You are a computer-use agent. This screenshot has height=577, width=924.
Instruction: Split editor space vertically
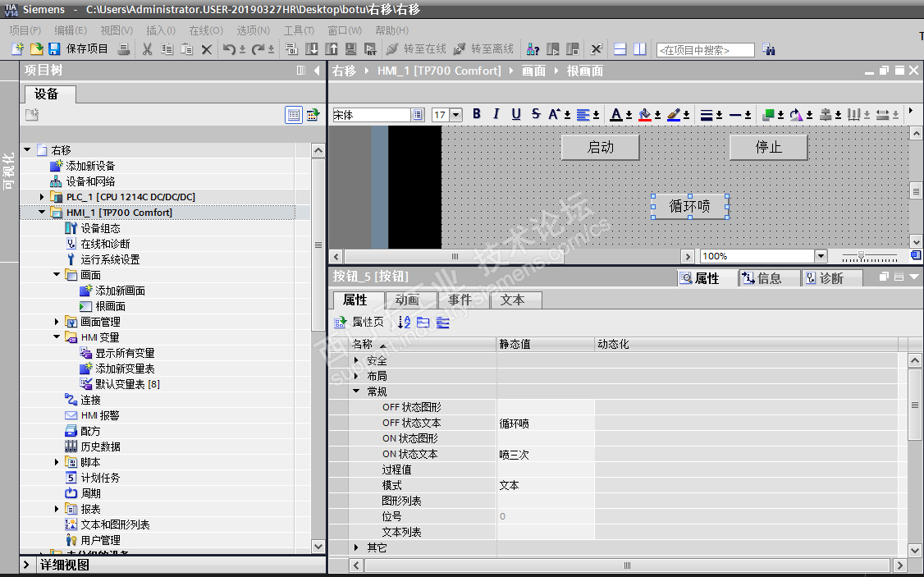[x=639, y=49]
